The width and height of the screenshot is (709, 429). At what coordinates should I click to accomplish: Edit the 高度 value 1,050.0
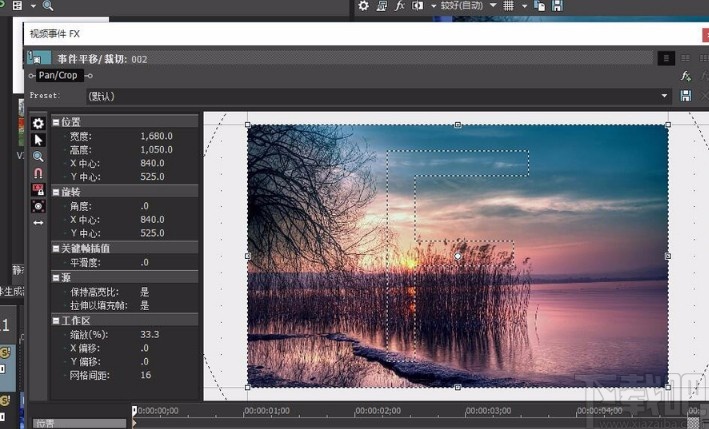click(156, 150)
